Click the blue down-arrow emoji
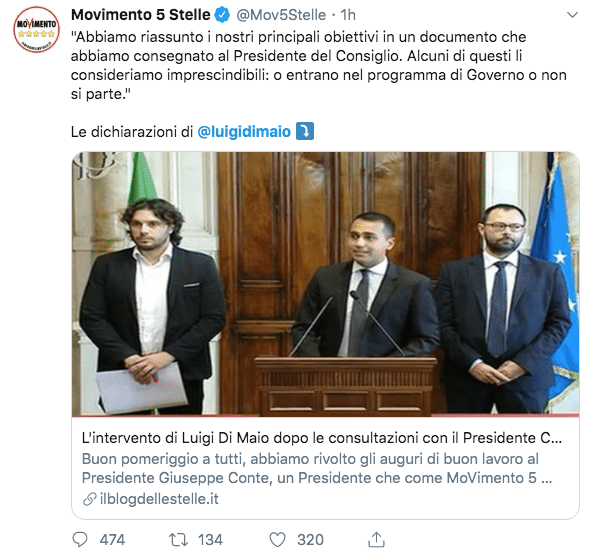Screen dimensions: 592x556 (305, 131)
